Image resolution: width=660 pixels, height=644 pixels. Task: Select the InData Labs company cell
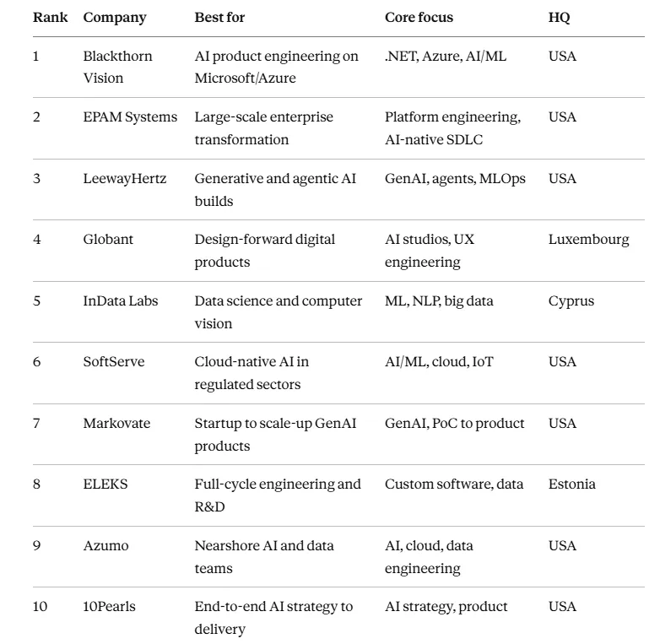point(121,300)
